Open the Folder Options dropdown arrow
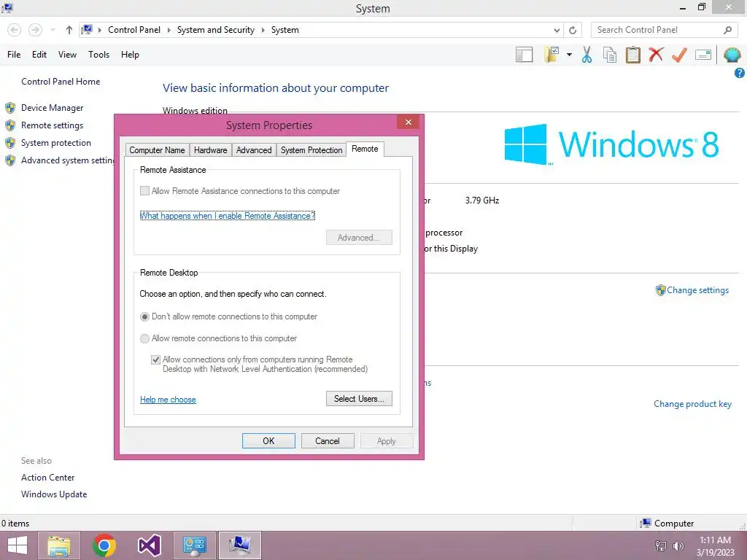Screen dimensions: 747x560 coord(569,55)
